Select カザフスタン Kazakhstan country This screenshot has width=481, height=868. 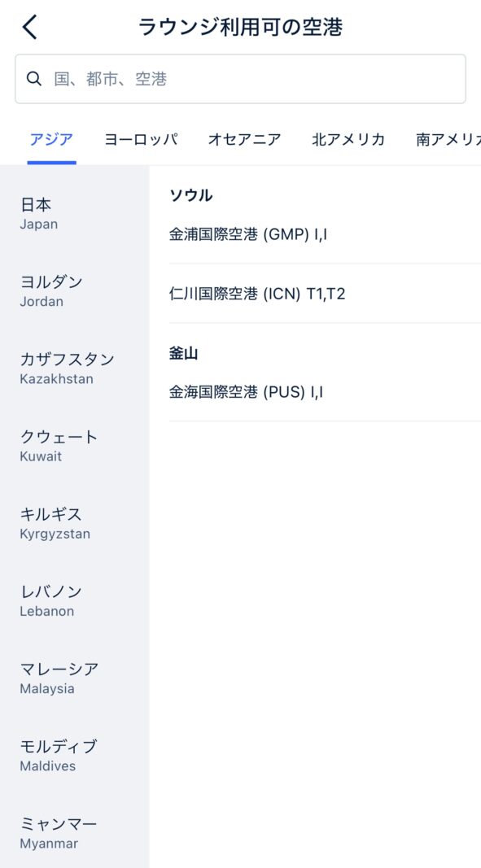click(74, 369)
